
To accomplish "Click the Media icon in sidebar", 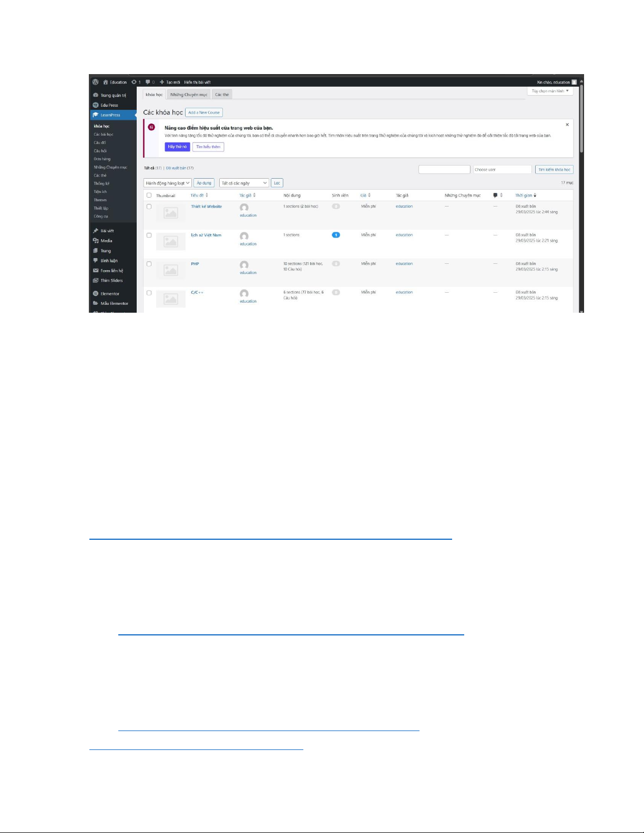I will pyautogui.click(x=96, y=241).
